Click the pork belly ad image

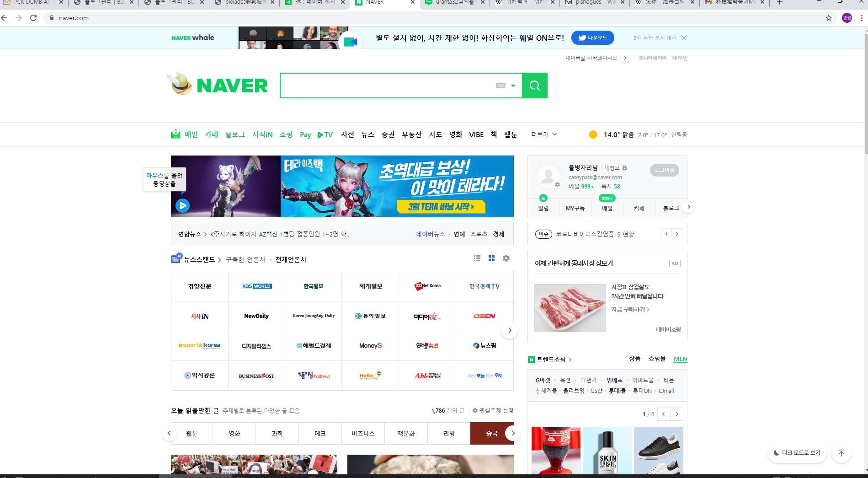point(570,308)
